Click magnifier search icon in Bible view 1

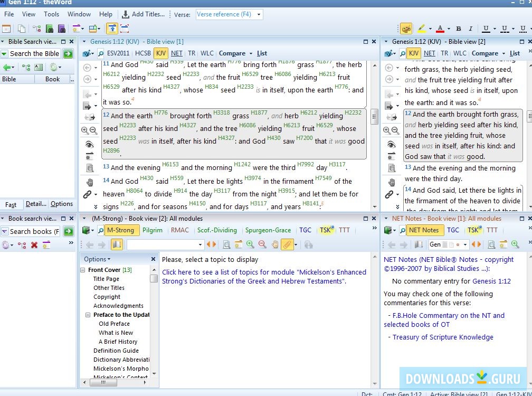click(x=100, y=53)
